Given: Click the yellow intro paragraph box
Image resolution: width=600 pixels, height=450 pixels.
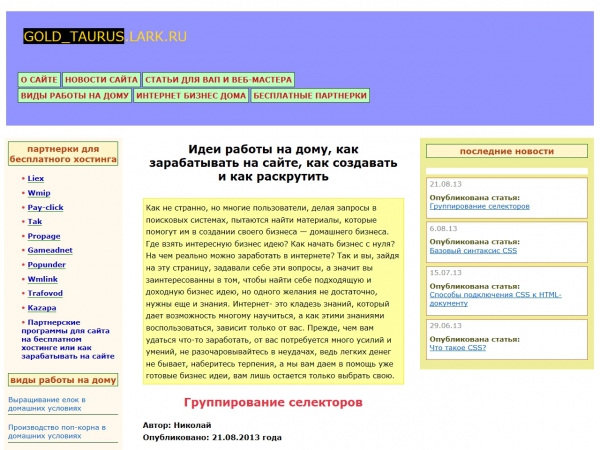Looking at the screenshot, I should pyautogui.click(x=273, y=291).
